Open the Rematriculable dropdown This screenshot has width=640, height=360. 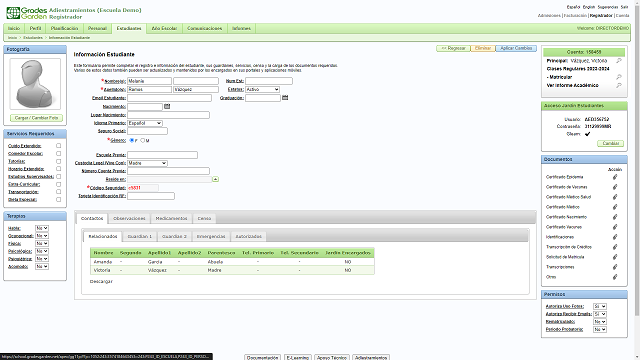tap(600, 322)
